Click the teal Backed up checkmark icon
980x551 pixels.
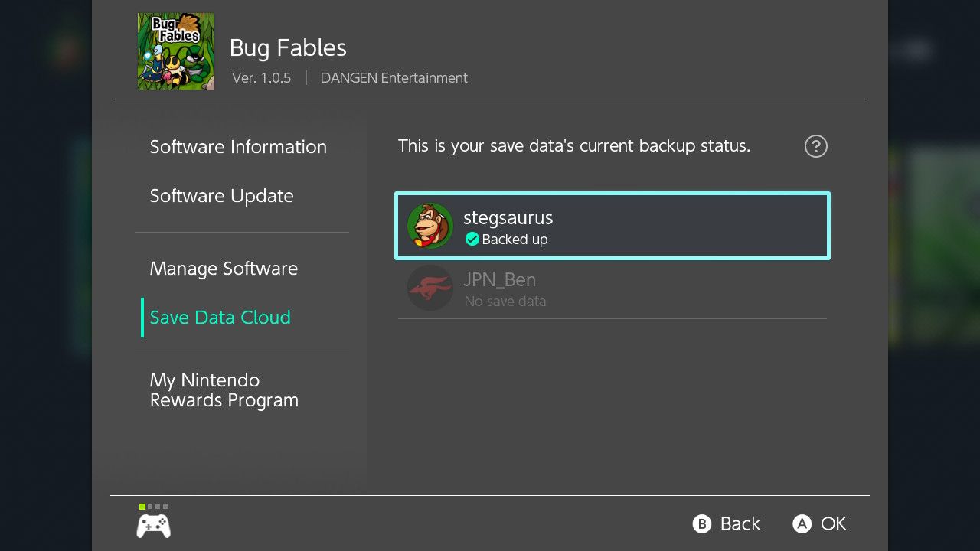point(472,240)
